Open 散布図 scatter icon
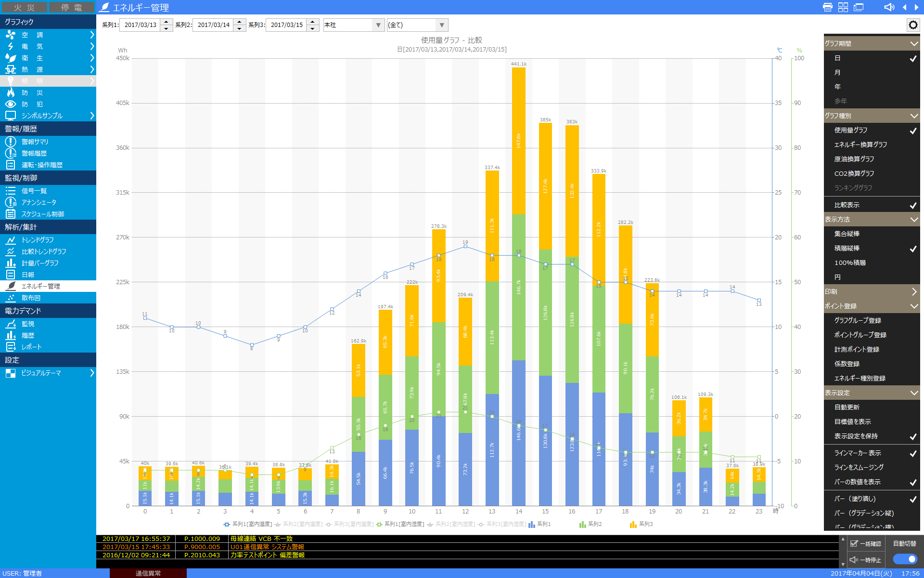The width and height of the screenshot is (924, 578). [x=11, y=298]
